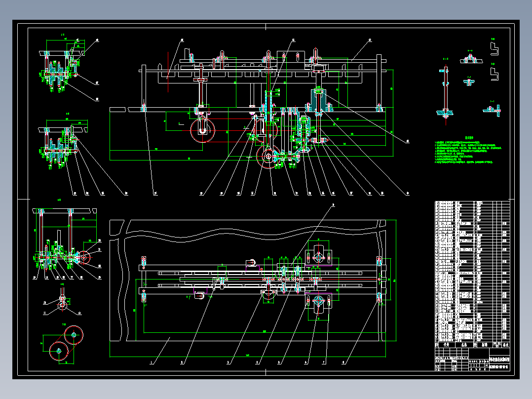
Task: Click the large red wheel on front elevation
Action: click(x=202, y=131)
